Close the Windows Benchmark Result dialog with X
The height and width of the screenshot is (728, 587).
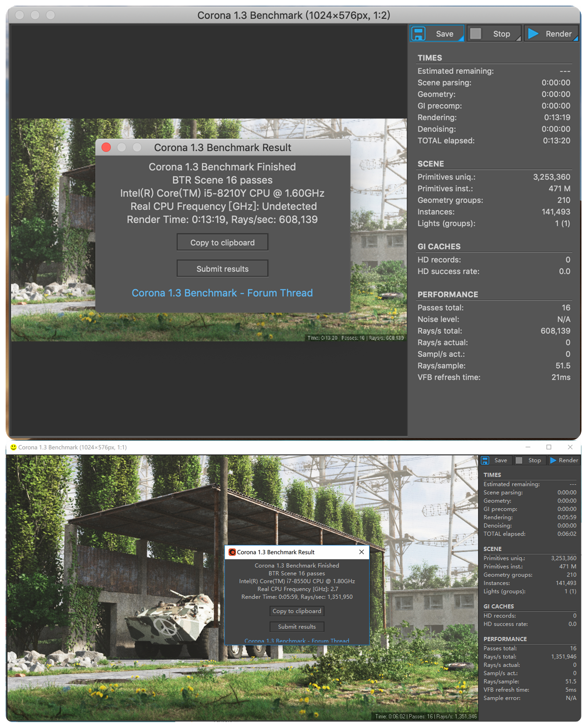[x=361, y=552]
